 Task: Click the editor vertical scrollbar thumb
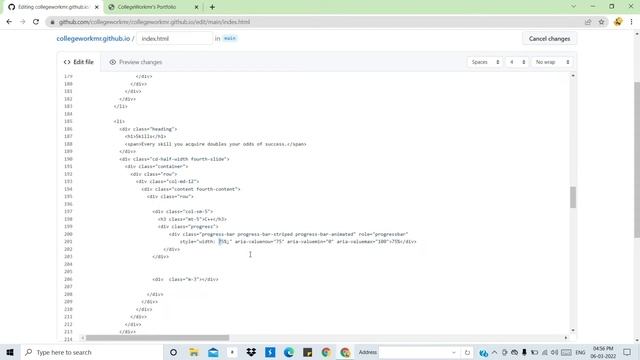tap(573, 197)
